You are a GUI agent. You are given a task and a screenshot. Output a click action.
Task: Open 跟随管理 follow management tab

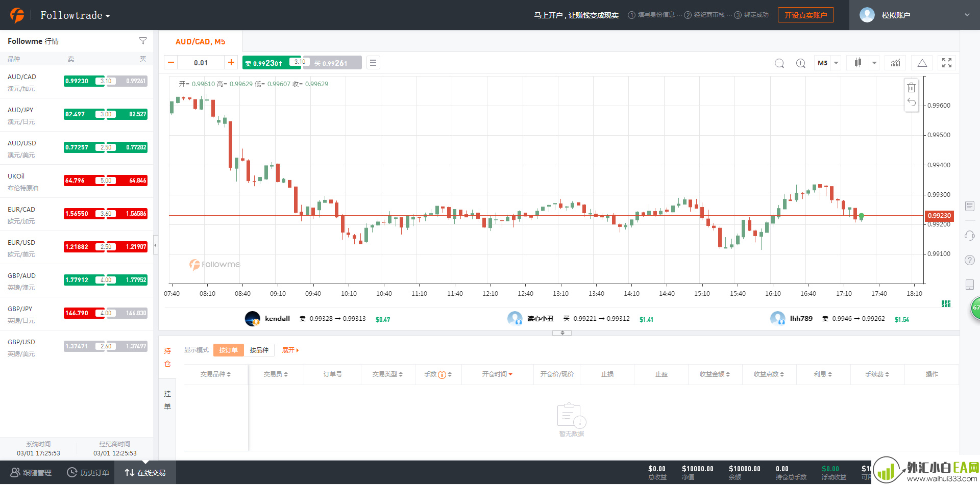(x=31, y=473)
